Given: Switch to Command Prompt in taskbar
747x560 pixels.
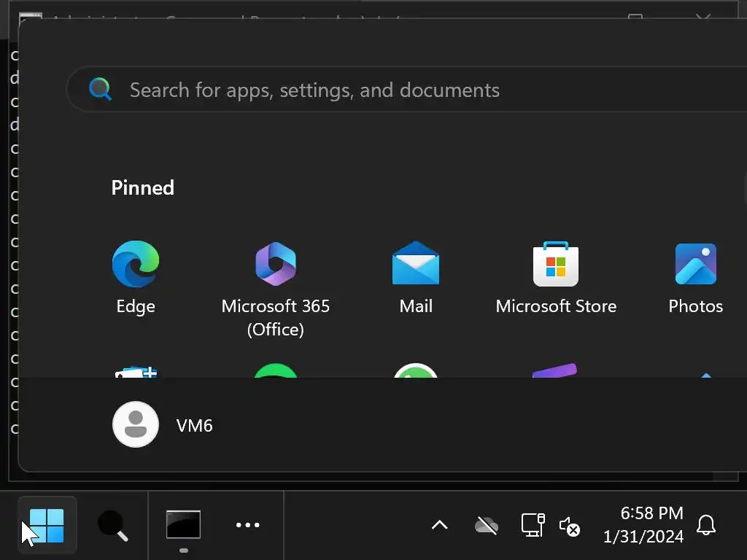Looking at the screenshot, I should click(x=183, y=525).
